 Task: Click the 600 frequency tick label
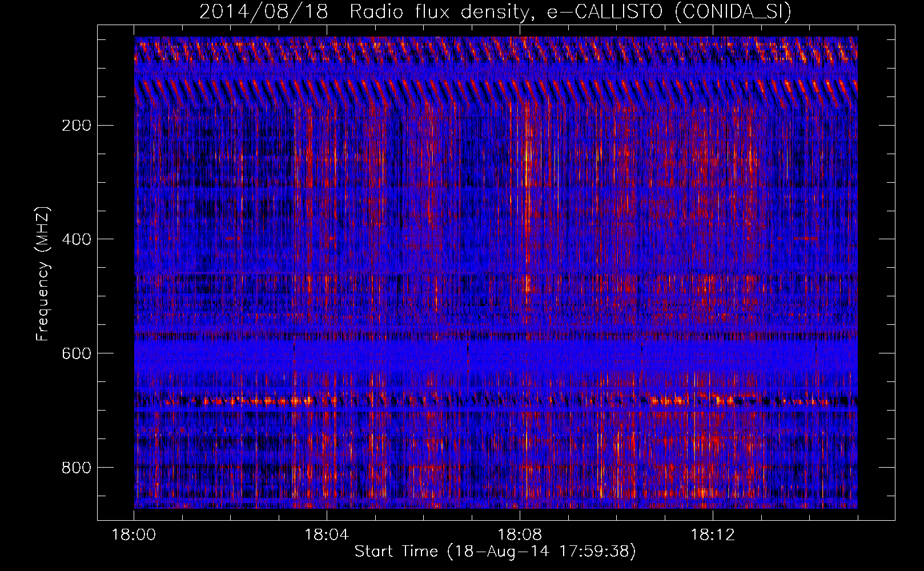click(x=77, y=353)
